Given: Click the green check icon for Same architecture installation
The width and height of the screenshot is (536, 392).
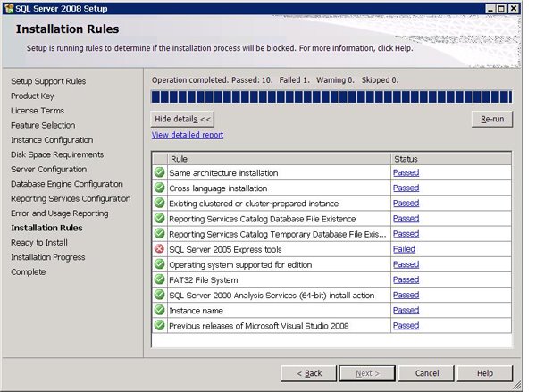Looking at the screenshot, I should (159, 172).
